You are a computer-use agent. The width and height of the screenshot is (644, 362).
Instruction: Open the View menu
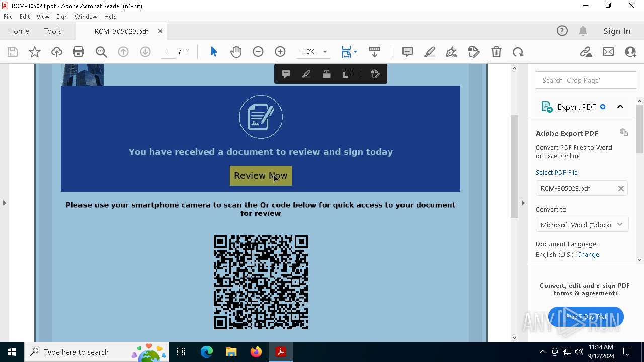43,17
